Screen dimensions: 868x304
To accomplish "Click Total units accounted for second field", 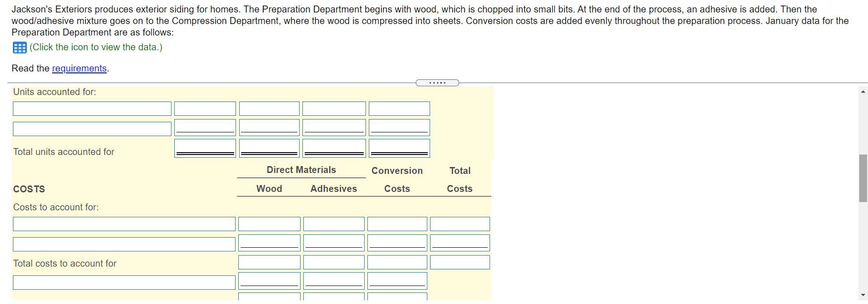I will click(x=269, y=148).
